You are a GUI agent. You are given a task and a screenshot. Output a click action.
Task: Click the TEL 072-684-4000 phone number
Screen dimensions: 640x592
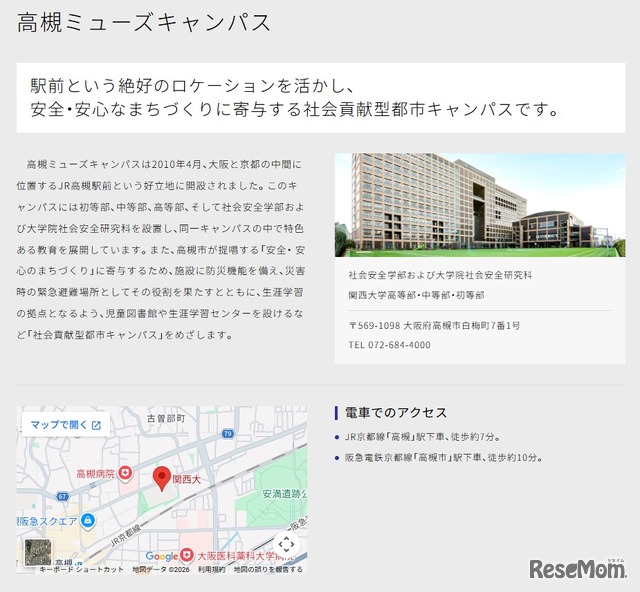[x=389, y=345]
